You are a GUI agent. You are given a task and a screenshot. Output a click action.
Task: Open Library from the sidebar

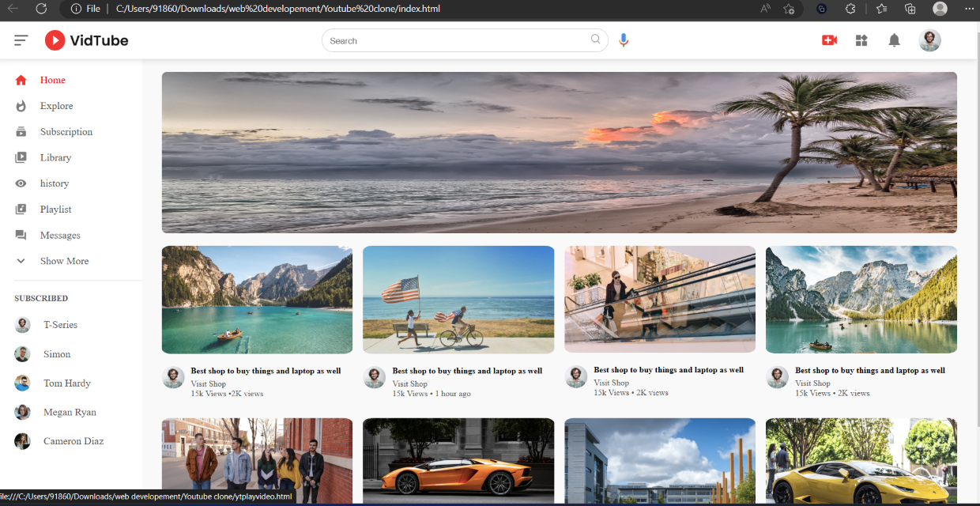click(x=55, y=157)
